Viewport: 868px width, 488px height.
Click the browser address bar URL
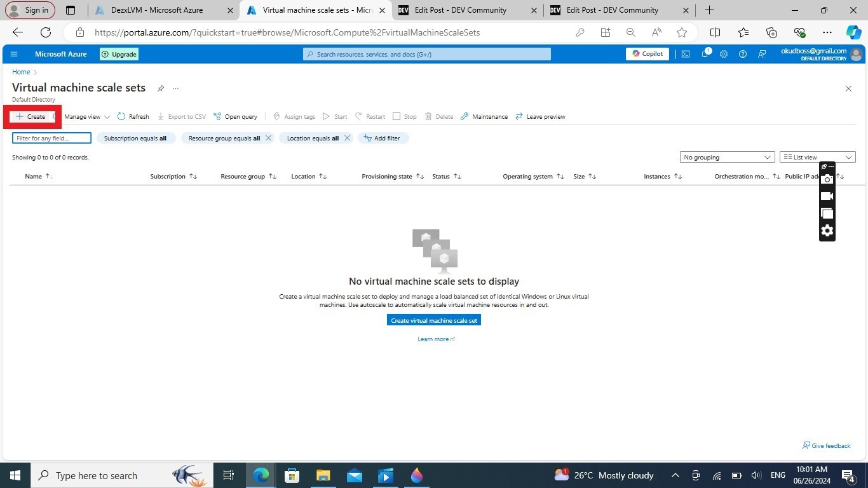coord(287,32)
